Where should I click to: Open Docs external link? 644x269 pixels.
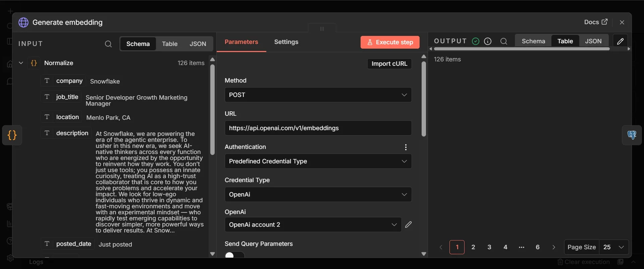coord(596,22)
